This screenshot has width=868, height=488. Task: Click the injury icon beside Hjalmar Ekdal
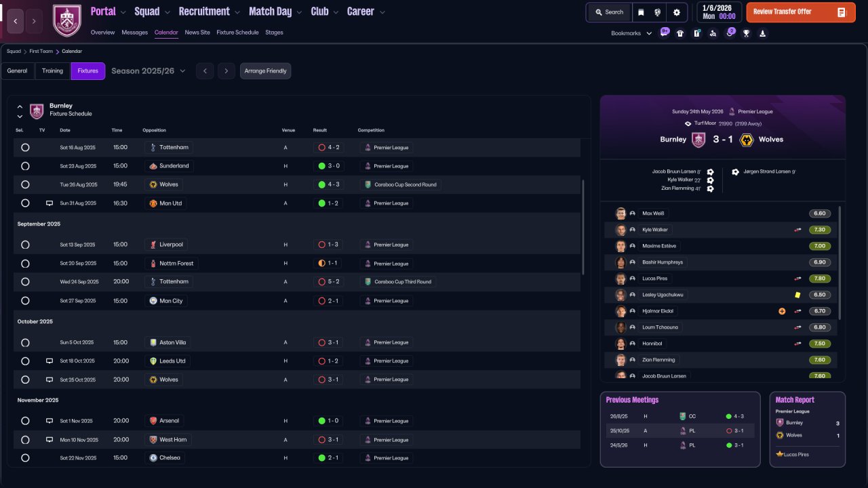(782, 311)
